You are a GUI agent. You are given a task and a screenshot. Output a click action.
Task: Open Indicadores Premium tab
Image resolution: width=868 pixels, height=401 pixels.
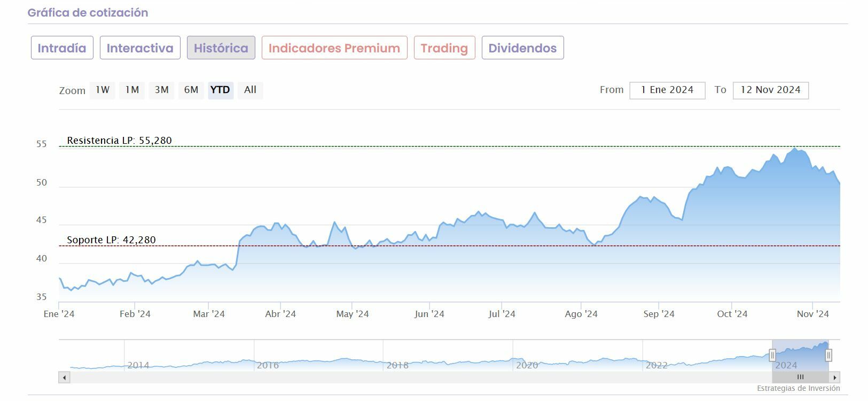(334, 48)
